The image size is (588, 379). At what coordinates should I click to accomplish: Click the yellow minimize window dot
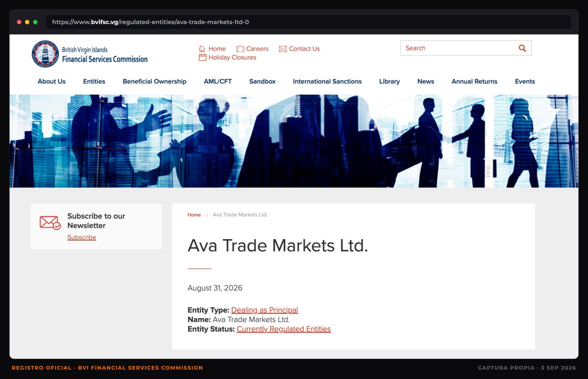(x=27, y=22)
